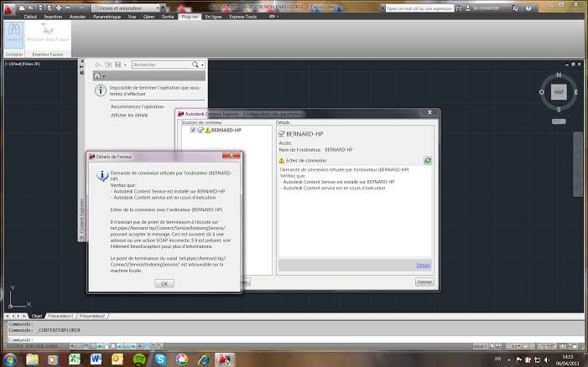Open the Sortie ribbon tab
This screenshot has width=588, height=367.
coord(168,17)
